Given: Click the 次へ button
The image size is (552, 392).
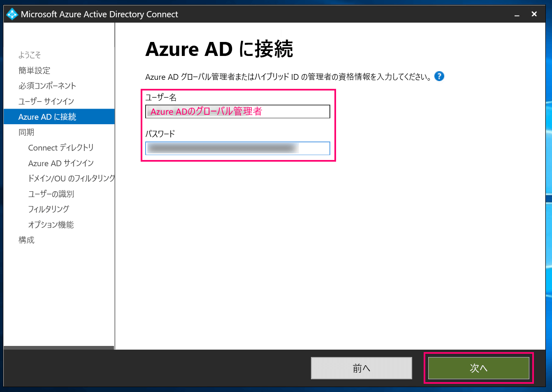Looking at the screenshot, I should [x=479, y=368].
